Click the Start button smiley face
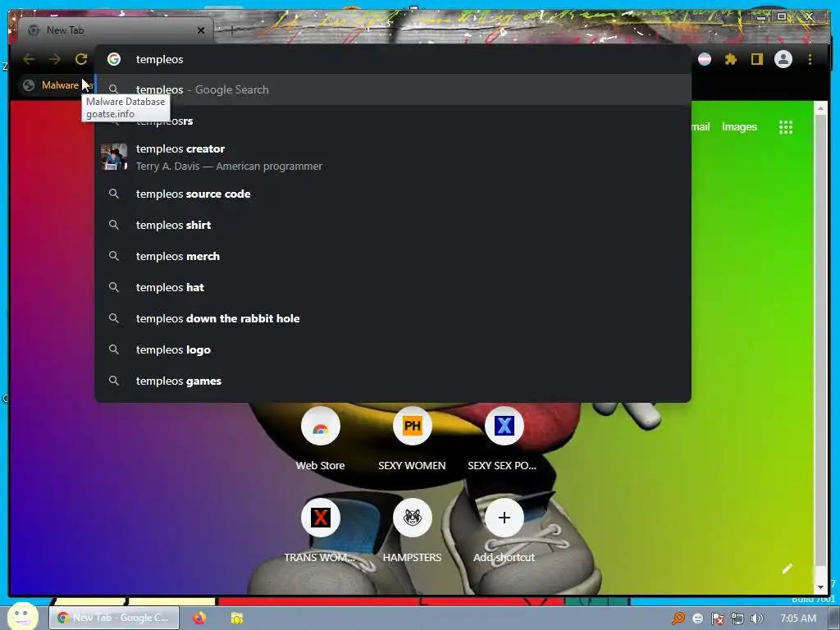Viewport: 840px width, 630px height. [22, 616]
